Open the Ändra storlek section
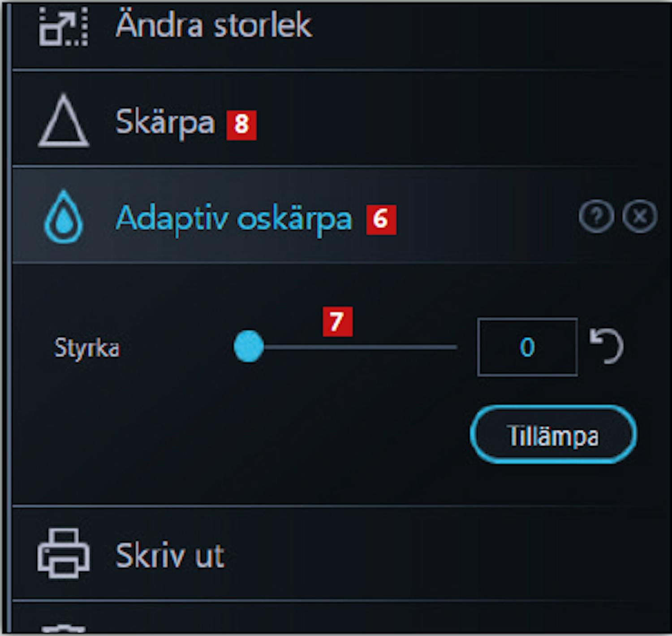 click(x=213, y=26)
